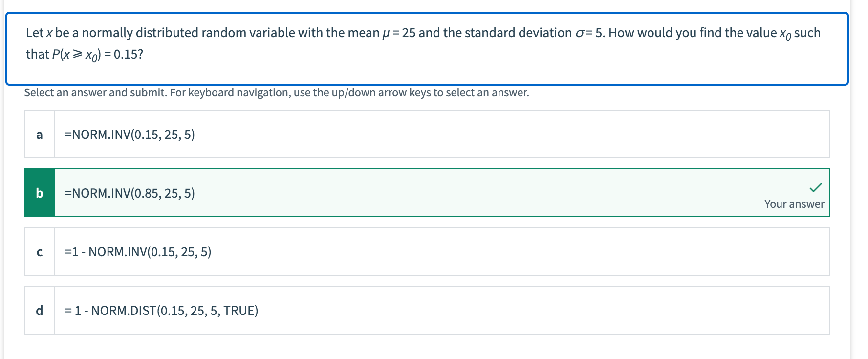Click the letter a answer indicator
The height and width of the screenshot is (359, 868).
pos(40,134)
